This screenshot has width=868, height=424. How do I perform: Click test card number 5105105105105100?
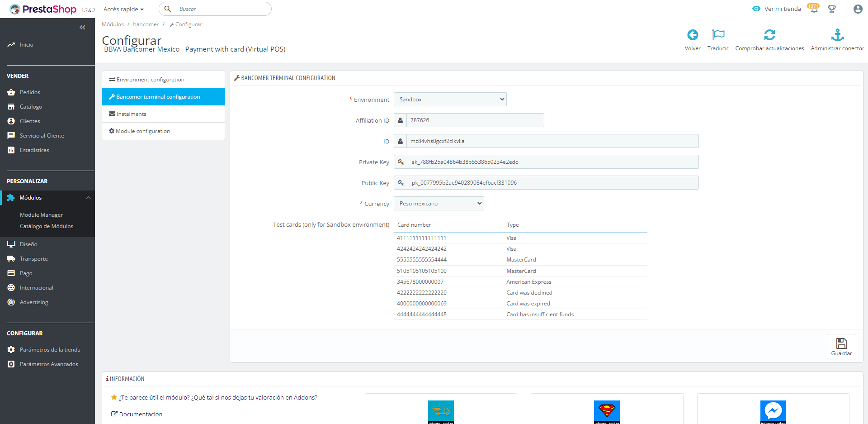[x=422, y=271]
